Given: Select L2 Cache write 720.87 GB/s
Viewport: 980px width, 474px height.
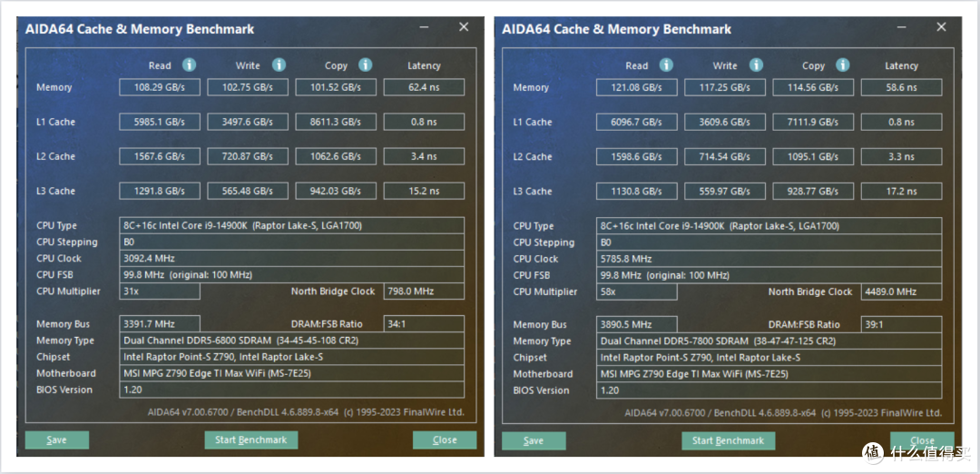Looking at the screenshot, I should coord(248,156).
